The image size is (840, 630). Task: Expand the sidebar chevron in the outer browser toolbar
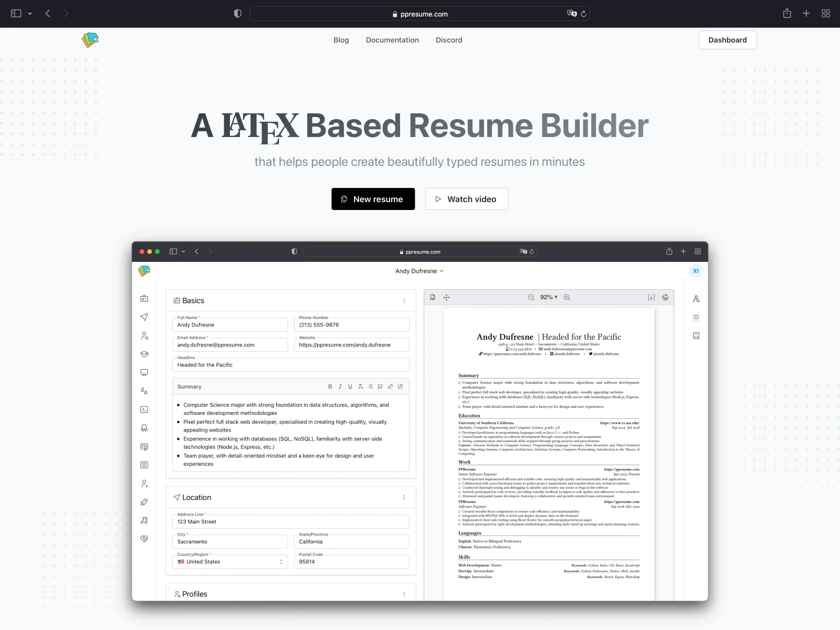point(30,14)
